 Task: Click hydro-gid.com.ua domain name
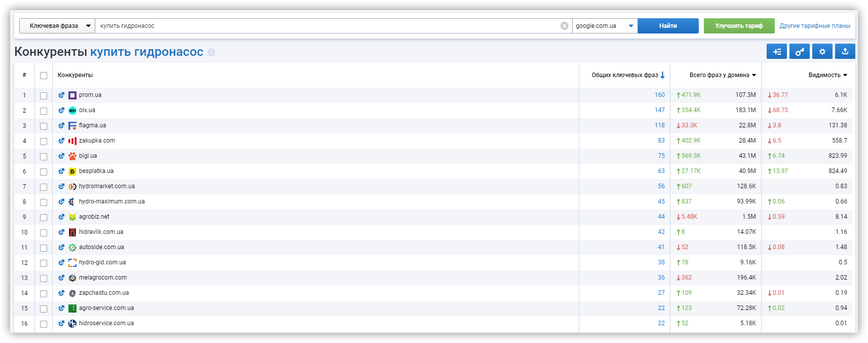tap(102, 262)
